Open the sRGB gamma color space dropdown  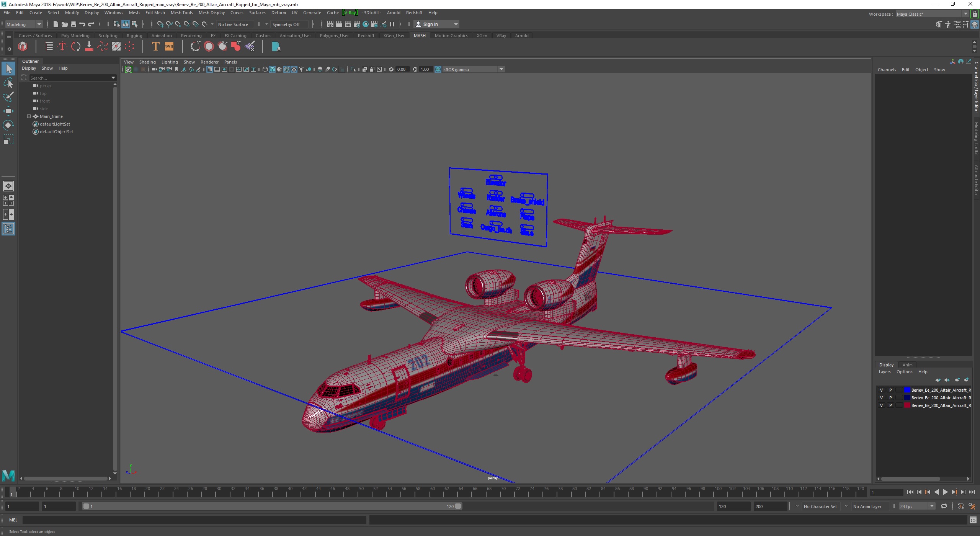(501, 69)
